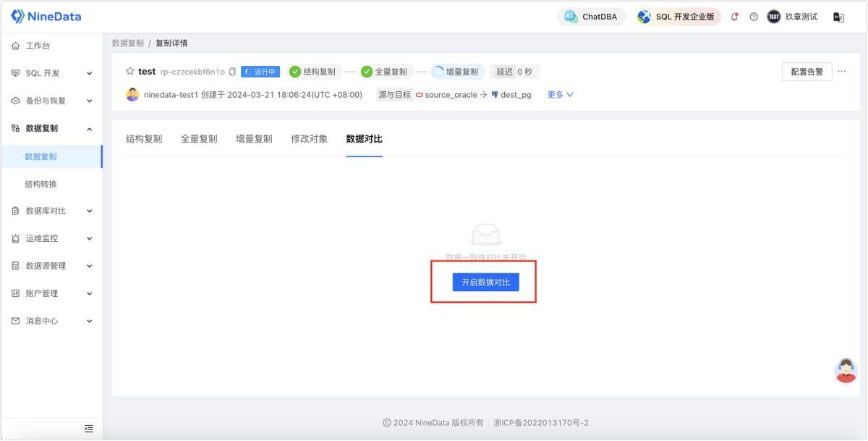Click the 运行中 status tag
Image resolution: width=868 pixels, height=441 pixels.
[260, 72]
